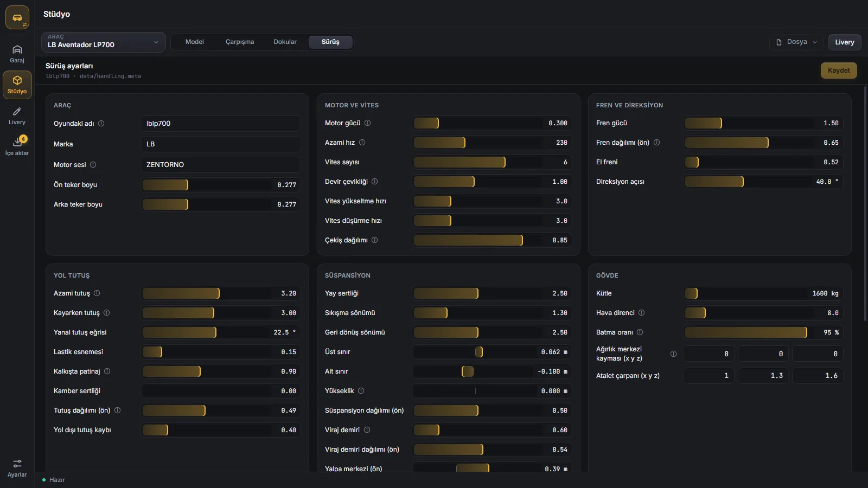Click the Livery button in top bar
This screenshot has width=868, height=488.
(x=845, y=42)
